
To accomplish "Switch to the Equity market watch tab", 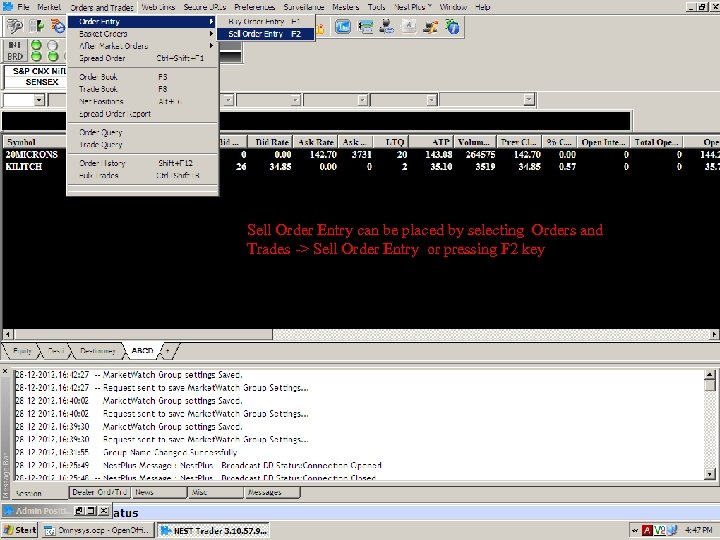I will pyautogui.click(x=22, y=351).
